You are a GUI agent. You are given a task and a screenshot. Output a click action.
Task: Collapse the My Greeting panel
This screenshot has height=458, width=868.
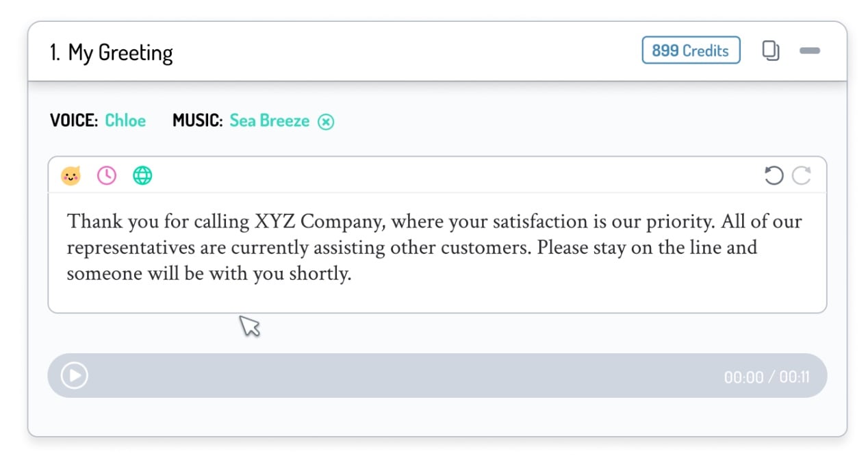pyautogui.click(x=810, y=51)
